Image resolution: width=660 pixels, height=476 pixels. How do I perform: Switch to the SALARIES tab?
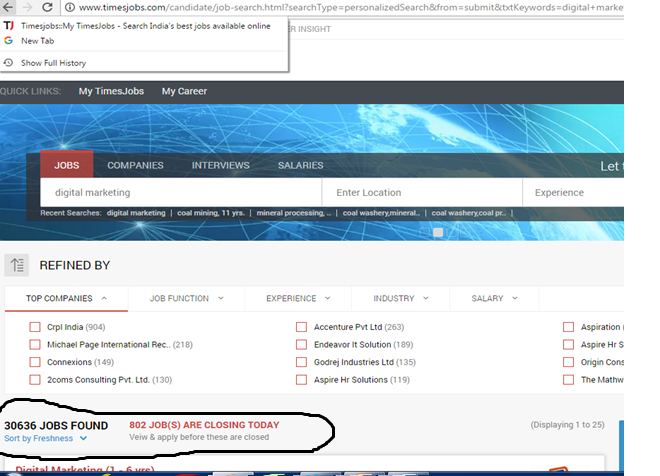click(301, 165)
